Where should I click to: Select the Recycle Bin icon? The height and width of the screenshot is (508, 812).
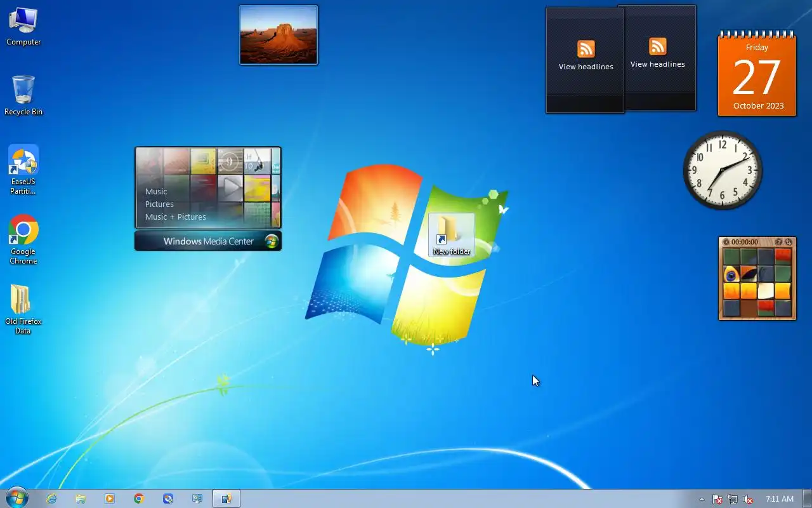pos(23,96)
